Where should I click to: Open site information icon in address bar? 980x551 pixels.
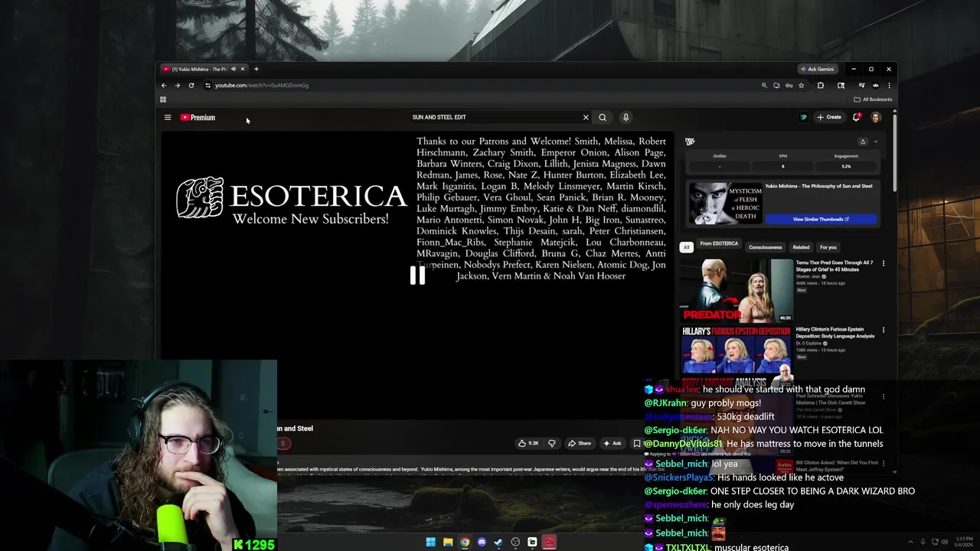(x=207, y=85)
